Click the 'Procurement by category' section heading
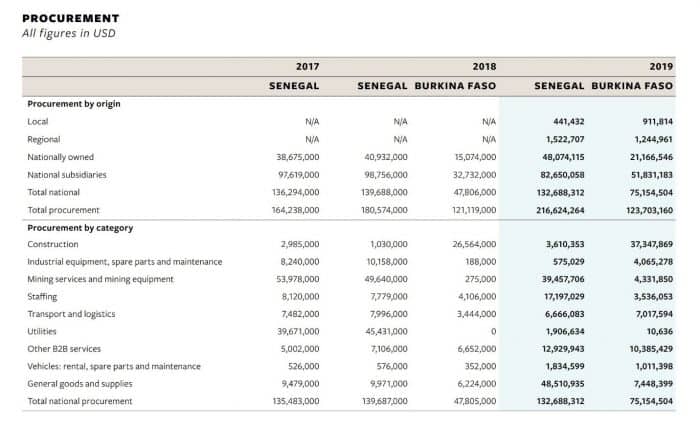Viewport: 700px width, 429px height. click(x=80, y=227)
